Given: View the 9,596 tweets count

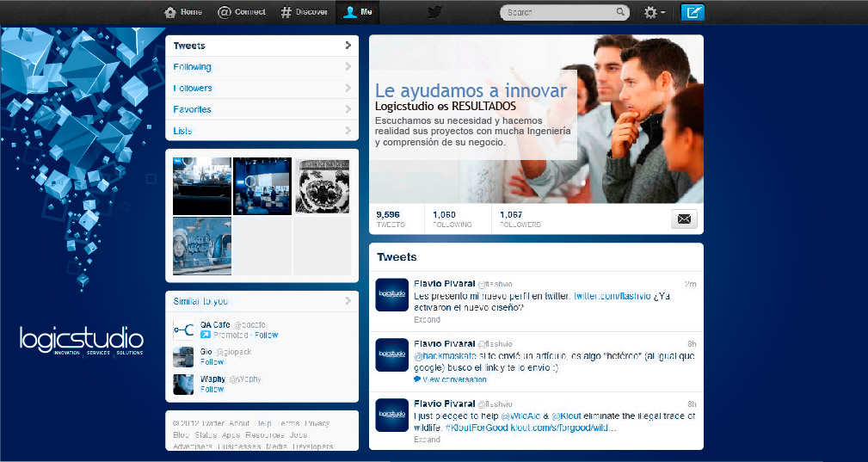Looking at the screenshot, I should click(x=391, y=219).
